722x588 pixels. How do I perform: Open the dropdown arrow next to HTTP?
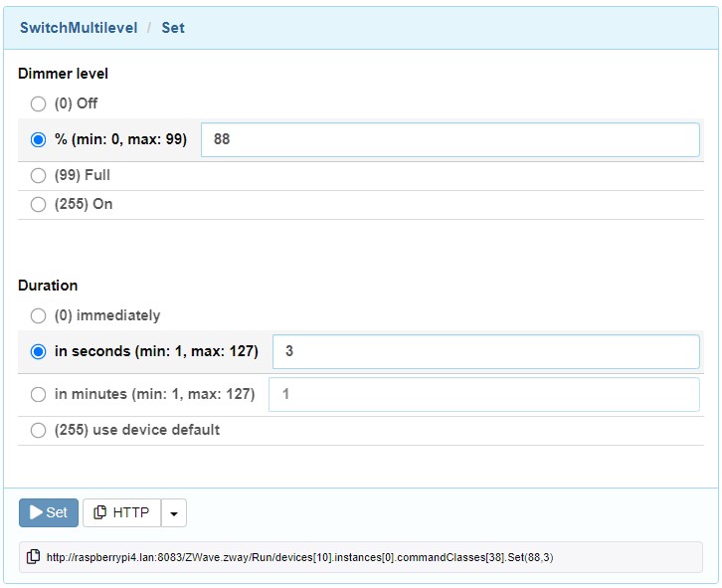pos(174,513)
